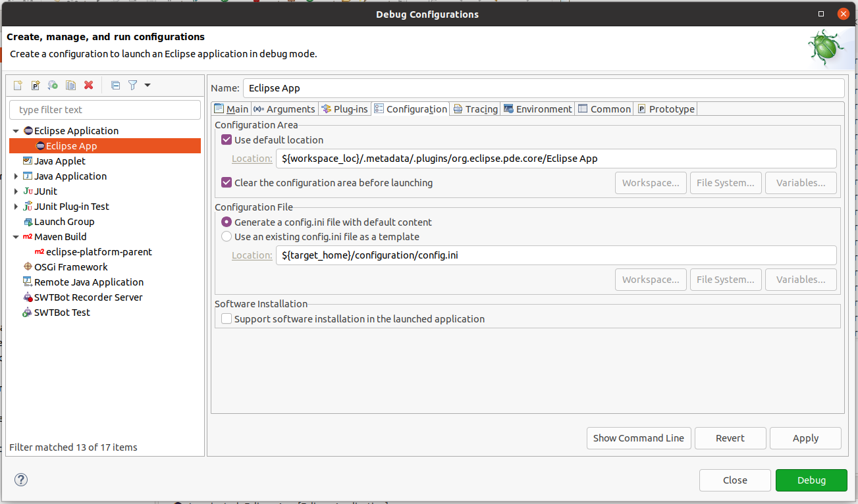Duplicate the selected launch configuration
The width and height of the screenshot is (858, 504).
point(71,85)
